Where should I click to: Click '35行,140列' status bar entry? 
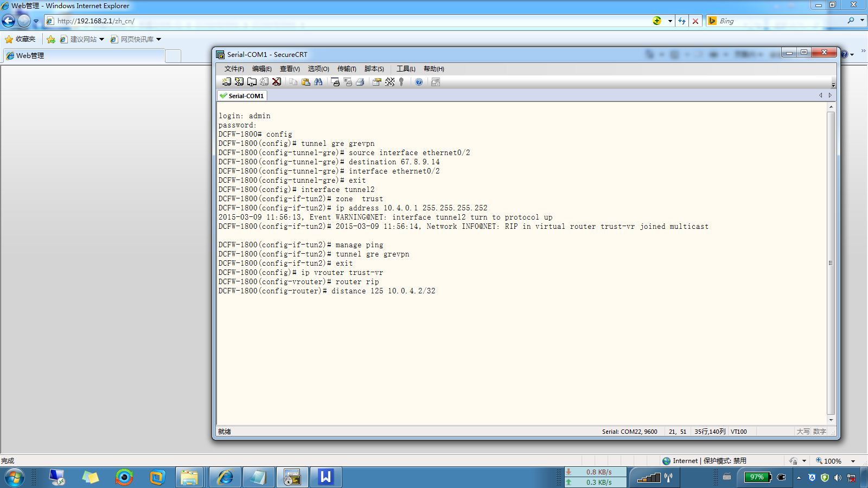[710, 432]
